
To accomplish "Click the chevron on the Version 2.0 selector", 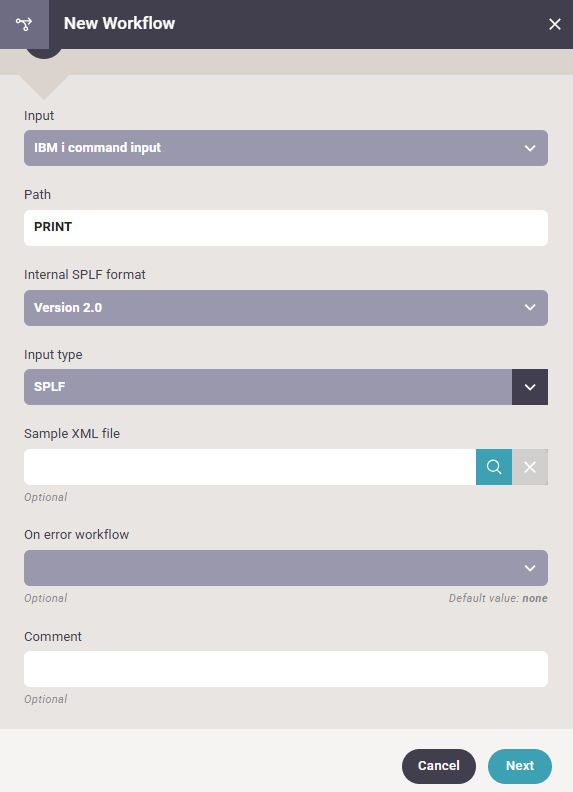I will [x=530, y=308].
